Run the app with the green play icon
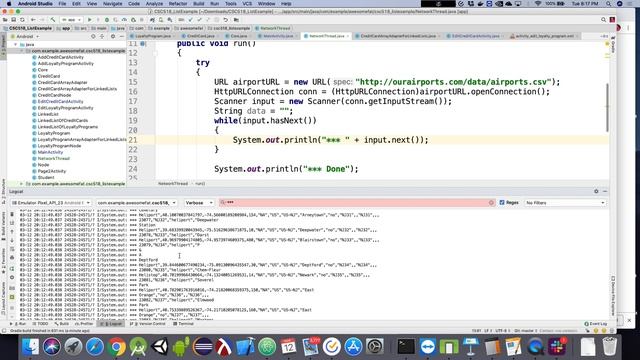Screen dimensions: 640x360 point(89,20)
